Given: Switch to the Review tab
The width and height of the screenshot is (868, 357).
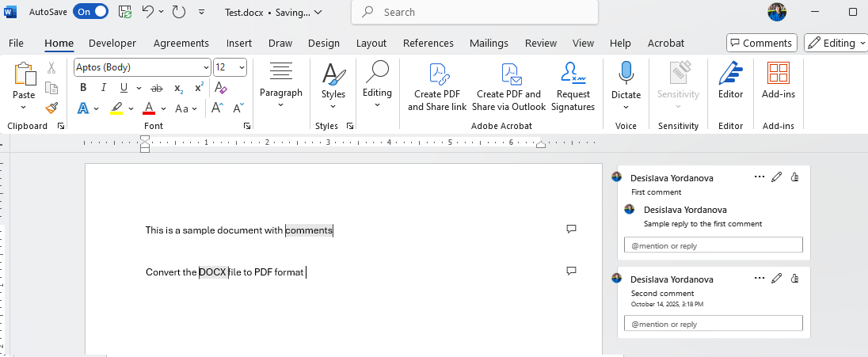Looking at the screenshot, I should tap(541, 44).
